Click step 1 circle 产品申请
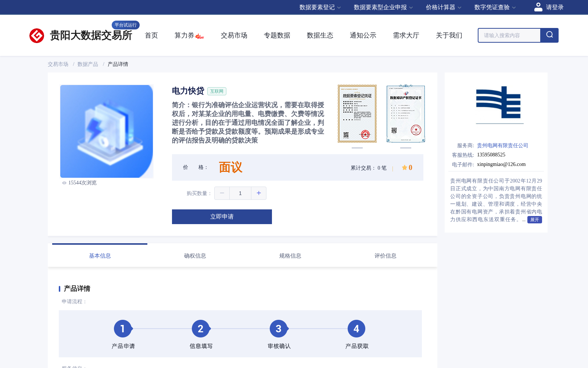The height and width of the screenshot is (368, 588). click(x=123, y=329)
